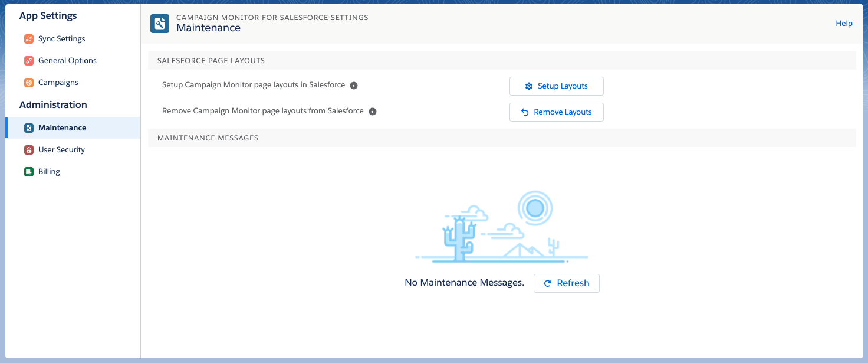Click the Maintenance wrench icon in sidebar
Image resolution: width=868 pixels, height=363 pixels.
tap(29, 128)
